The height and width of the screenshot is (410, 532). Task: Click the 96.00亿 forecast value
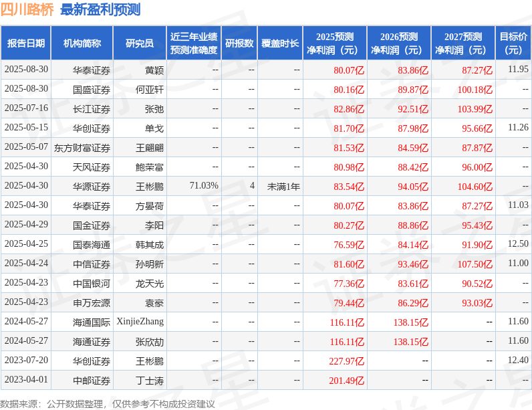click(x=477, y=167)
